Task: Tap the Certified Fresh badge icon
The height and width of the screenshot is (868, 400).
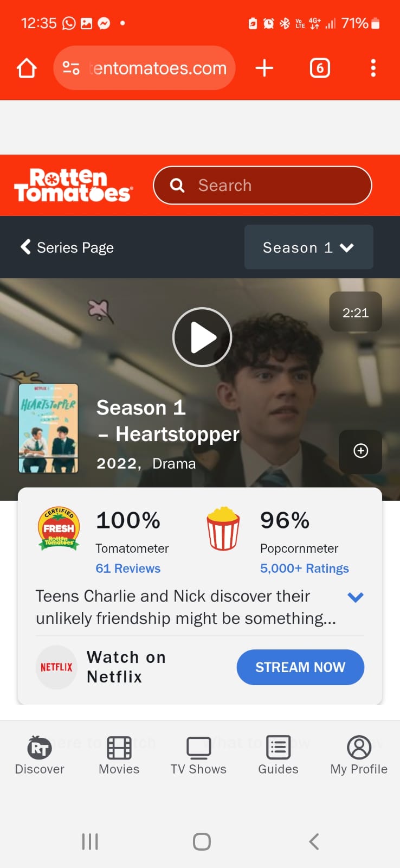Action: tap(59, 528)
